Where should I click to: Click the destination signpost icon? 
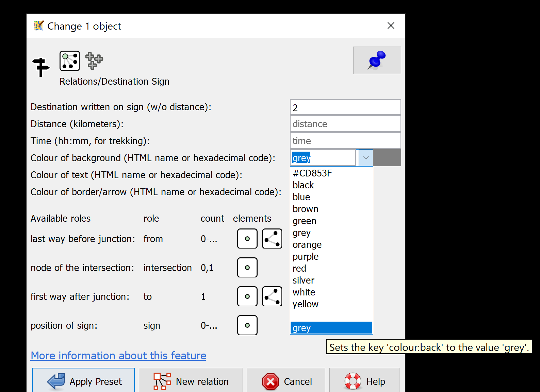click(x=41, y=67)
